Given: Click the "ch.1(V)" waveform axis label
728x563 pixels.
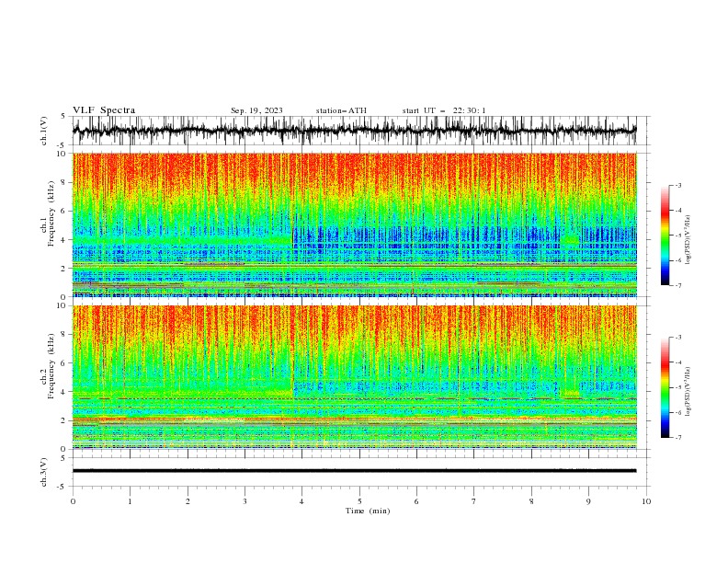Looking at the screenshot, I should (44, 131).
